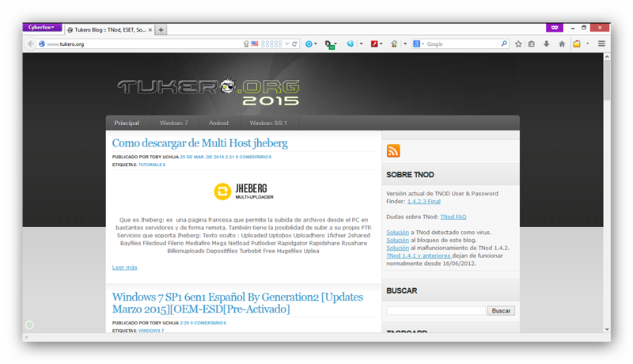The height and width of the screenshot is (364, 633).
Task: Click the site identity globe icon
Action: pyautogui.click(x=42, y=44)
